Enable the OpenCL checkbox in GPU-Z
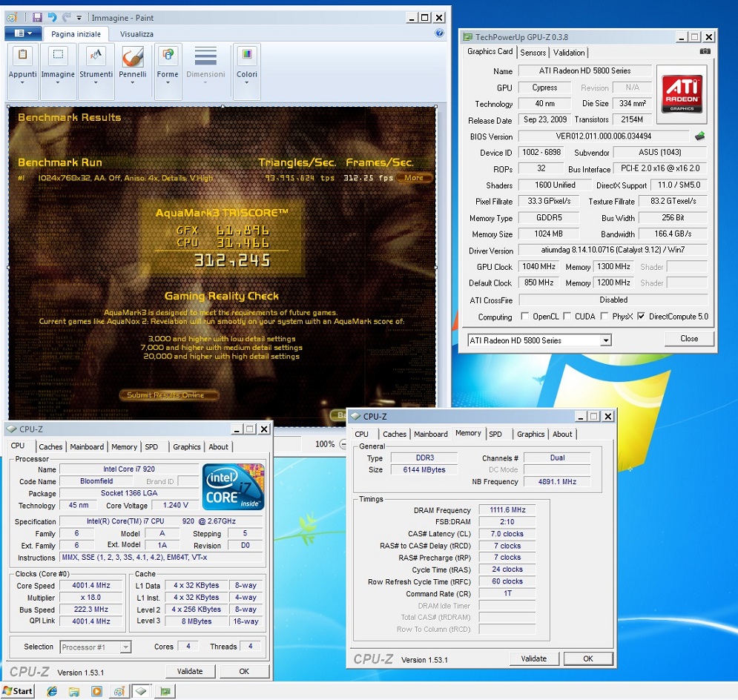This screenshot has width=738, height=700. [525, 316]
